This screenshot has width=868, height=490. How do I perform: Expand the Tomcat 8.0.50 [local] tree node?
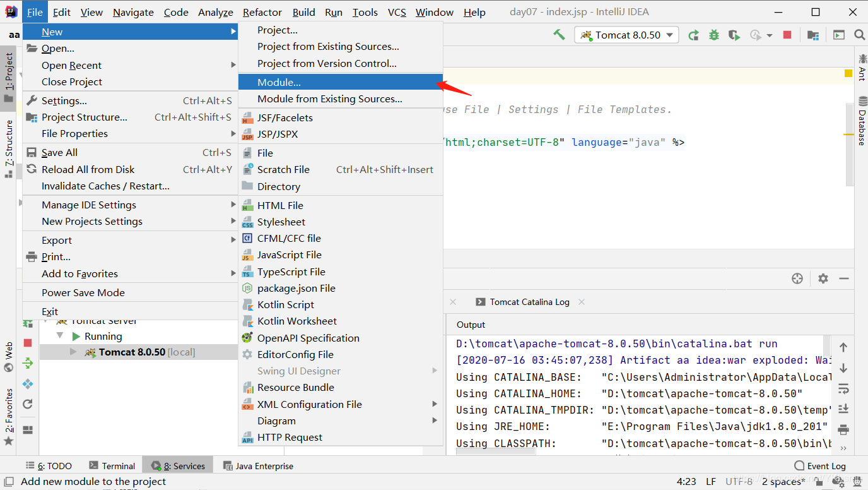(x=73, y=352)
